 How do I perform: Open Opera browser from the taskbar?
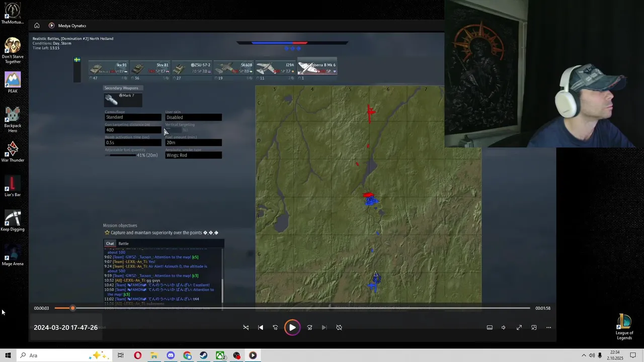click(137, 355)
